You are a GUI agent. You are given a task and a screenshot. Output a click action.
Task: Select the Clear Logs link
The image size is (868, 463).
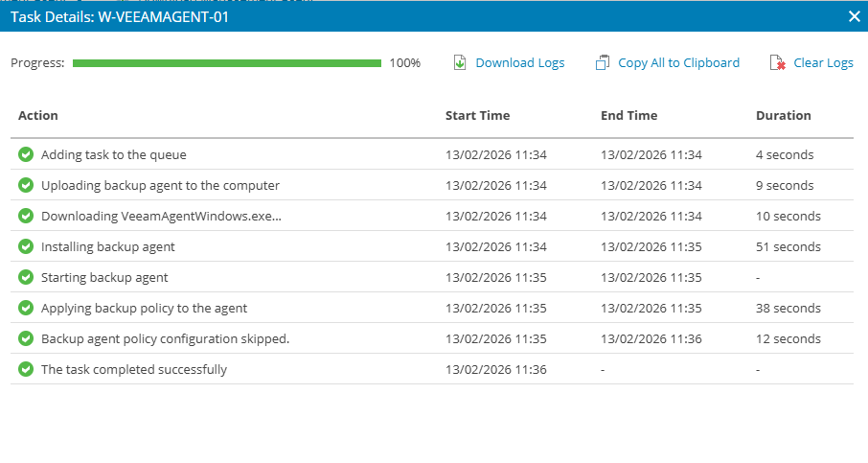(823, 63)
